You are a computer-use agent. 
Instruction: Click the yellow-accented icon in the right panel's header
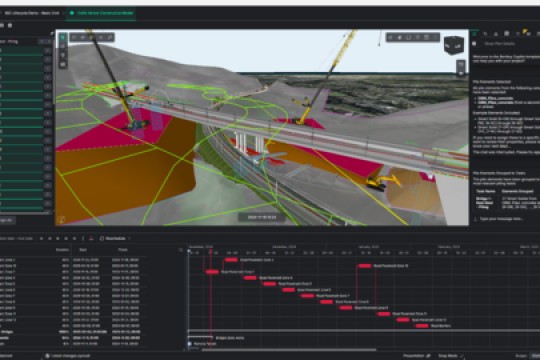pos(525,33)
